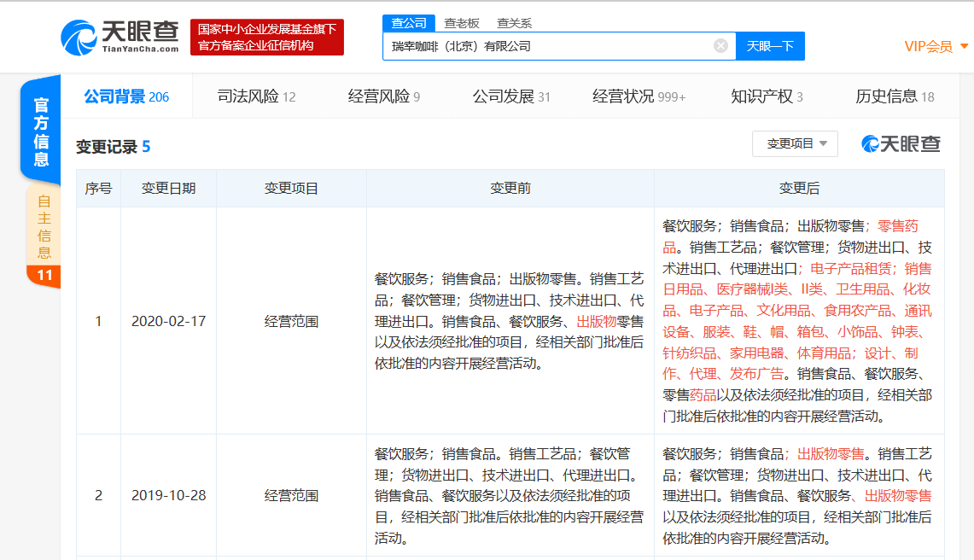Select the 官方信息 side tab
Viewport: 974px width, 560px height.
41,131
